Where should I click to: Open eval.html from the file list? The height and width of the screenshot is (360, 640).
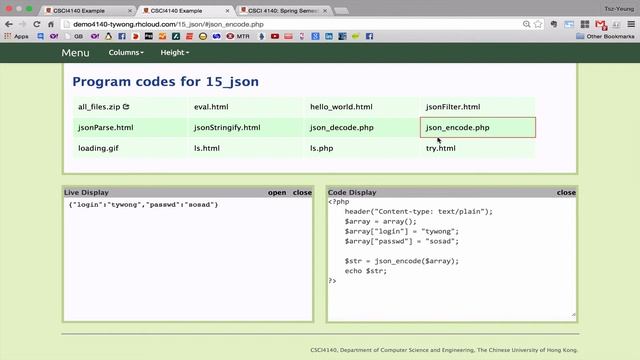click(x=211, y=107)
